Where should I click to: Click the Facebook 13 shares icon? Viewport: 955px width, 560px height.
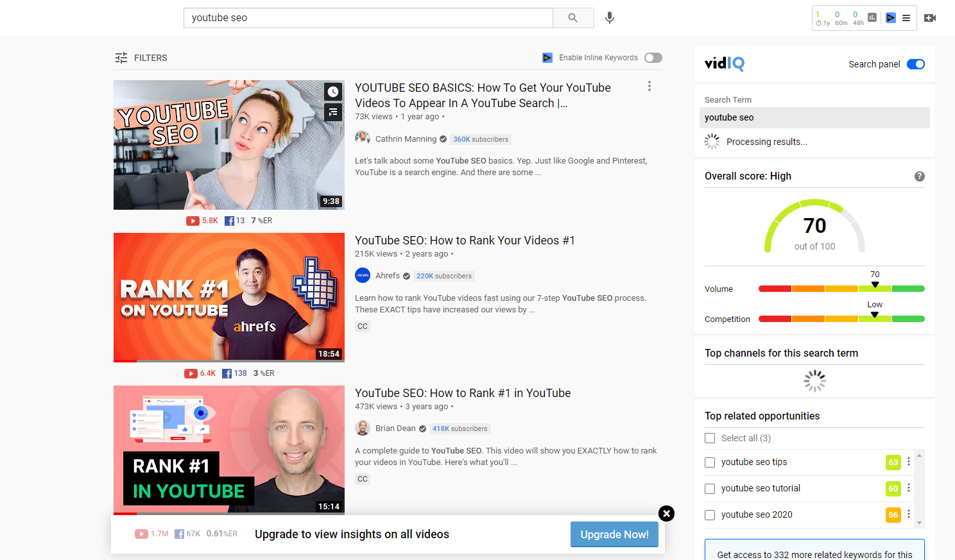[x=229, y=221]
